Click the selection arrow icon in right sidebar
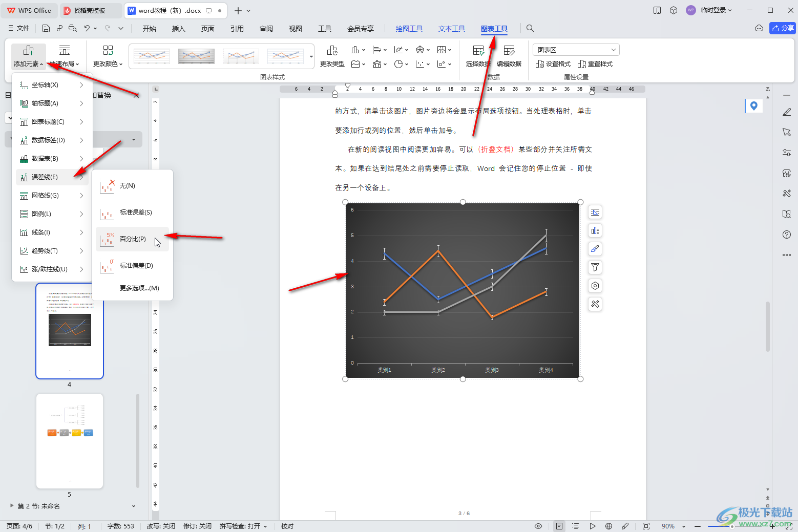The height and width of the screenshot is (532, 798). point(787,132)
